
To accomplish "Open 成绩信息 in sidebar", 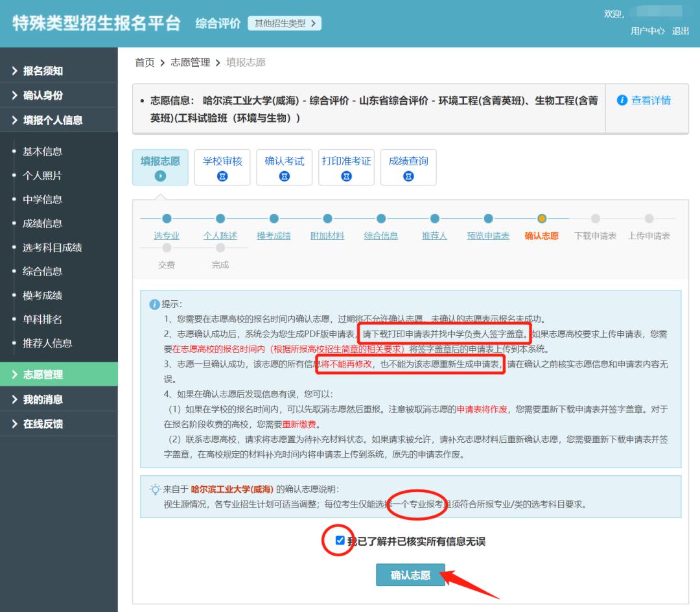I will click(42, 223).
